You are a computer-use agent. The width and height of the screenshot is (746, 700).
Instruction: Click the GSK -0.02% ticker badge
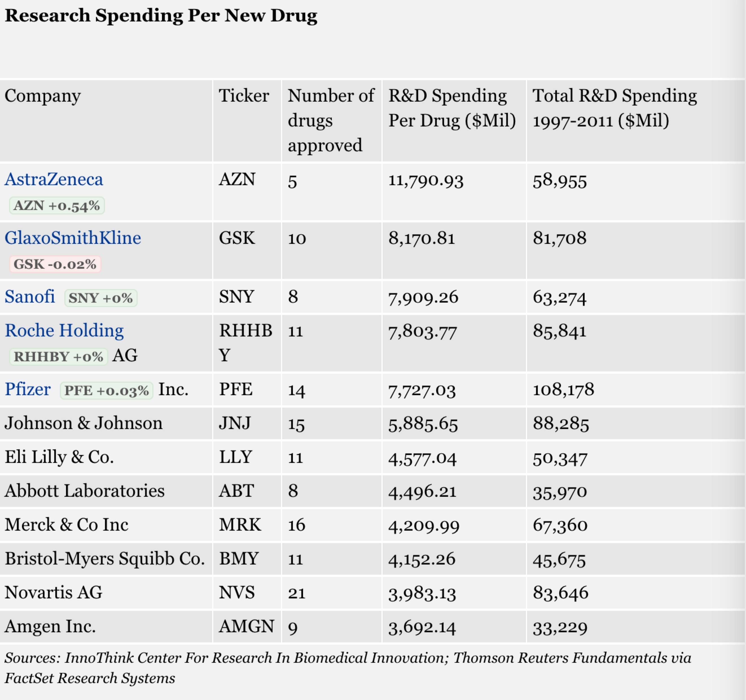[x=55, y=264]
